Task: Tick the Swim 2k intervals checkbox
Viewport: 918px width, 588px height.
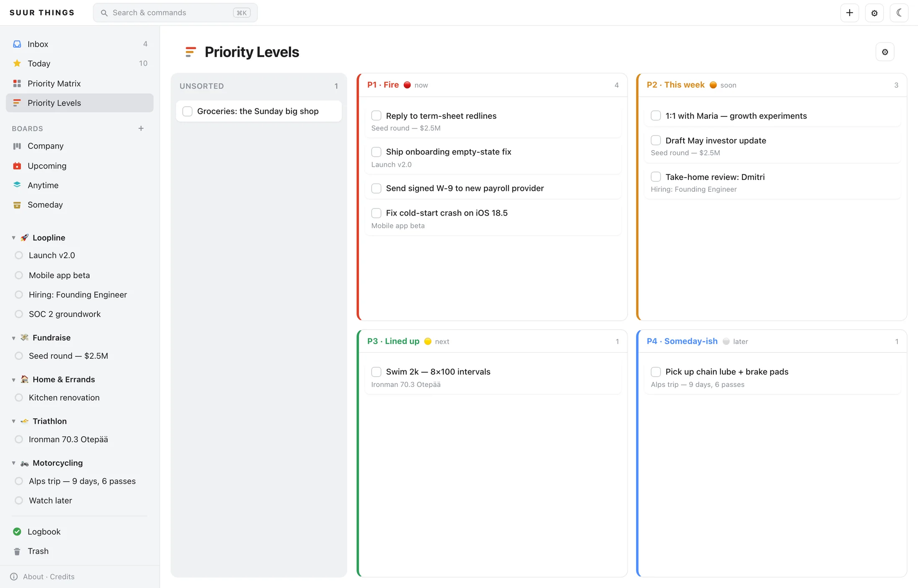Action: [x=376, y=372]
